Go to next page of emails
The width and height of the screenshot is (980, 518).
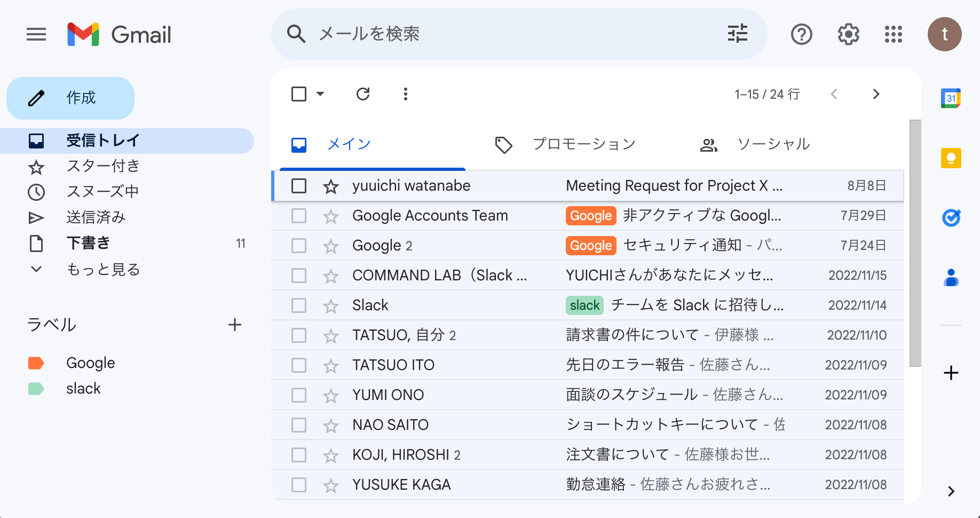pyautogui.click(x=876, y=94)
